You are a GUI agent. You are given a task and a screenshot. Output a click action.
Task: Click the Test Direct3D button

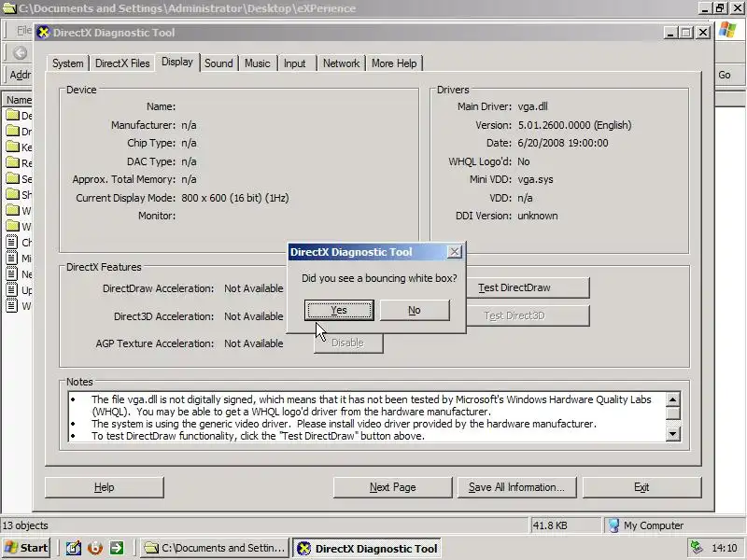[528, 315]
